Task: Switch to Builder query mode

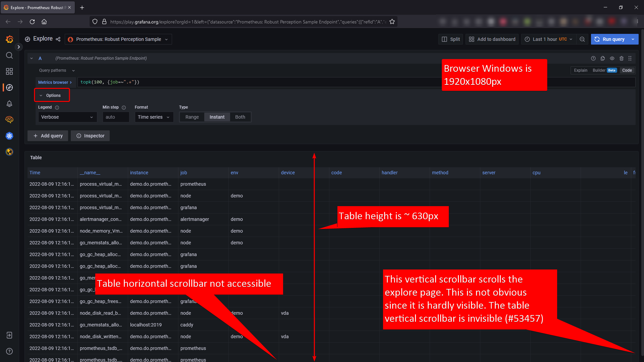Action: coord(599,70)
